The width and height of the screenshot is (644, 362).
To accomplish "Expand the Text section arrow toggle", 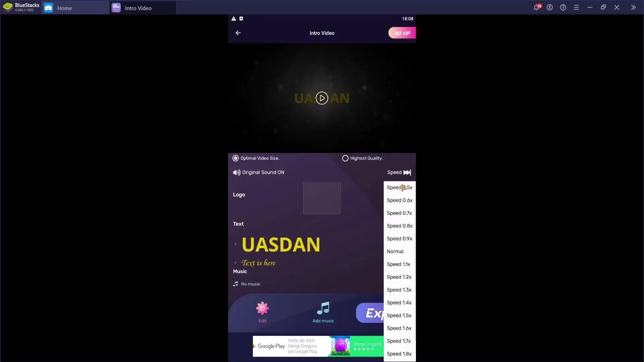I will [x=236, y=244].
